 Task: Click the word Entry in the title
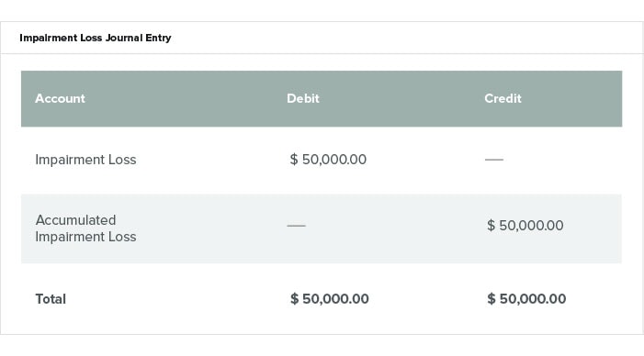click(158, 39)
